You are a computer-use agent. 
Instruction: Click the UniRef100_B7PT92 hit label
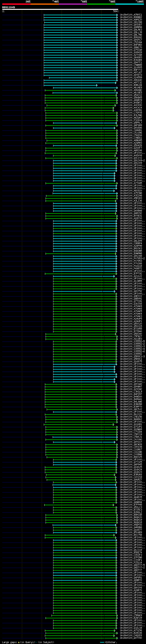pos(131,273)
